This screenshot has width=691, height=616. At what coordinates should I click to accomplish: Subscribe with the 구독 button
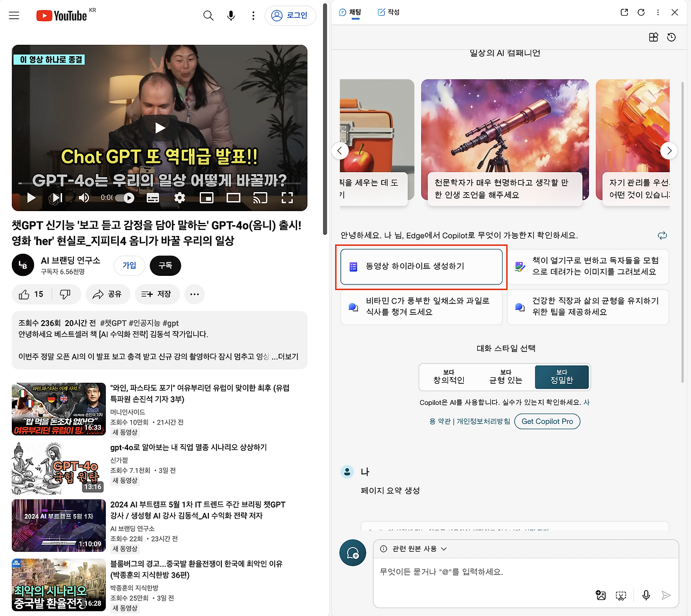click(x=165, y=265)
